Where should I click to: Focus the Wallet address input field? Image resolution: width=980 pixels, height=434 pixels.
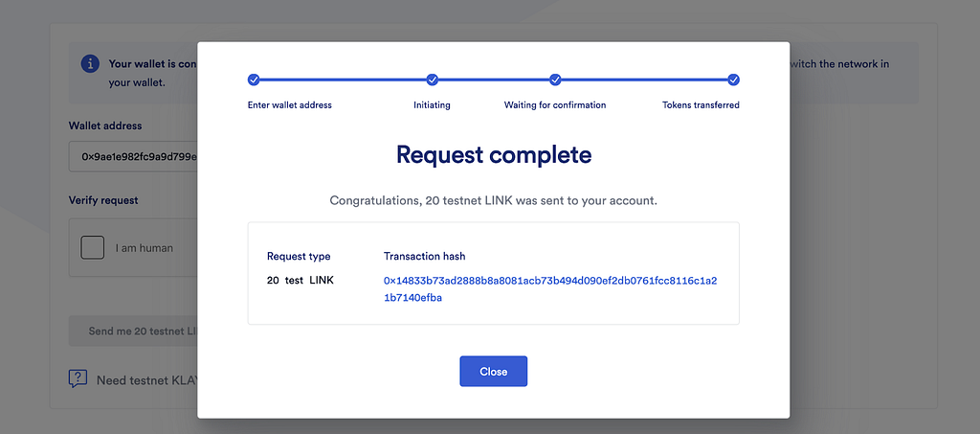coord(133,156)
